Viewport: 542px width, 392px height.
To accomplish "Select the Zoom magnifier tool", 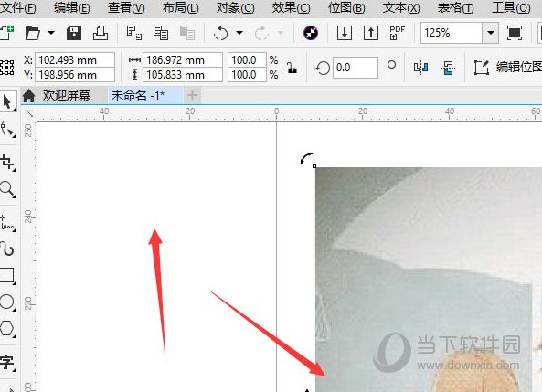I will pyautogui.click(x=7, y=189).
